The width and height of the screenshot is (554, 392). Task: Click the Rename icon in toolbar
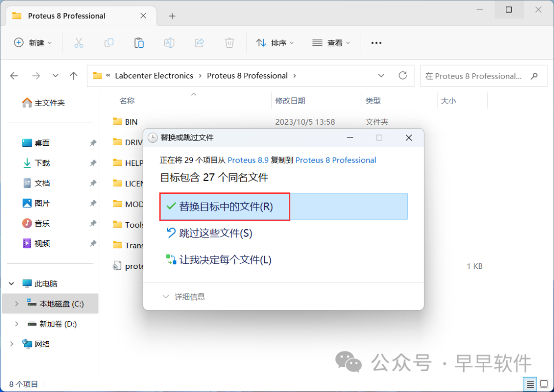[x=169, y=43]
